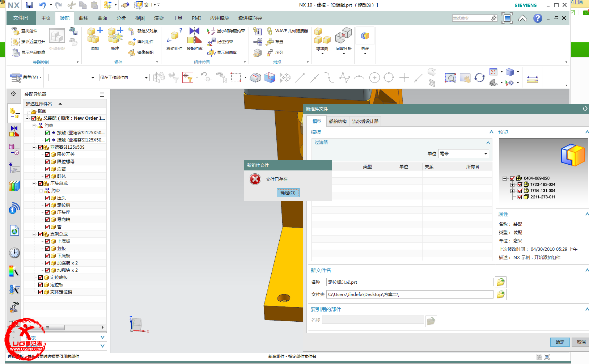Open the 仅在工作部件内 selection scope dropdown

tap(124, 77)
